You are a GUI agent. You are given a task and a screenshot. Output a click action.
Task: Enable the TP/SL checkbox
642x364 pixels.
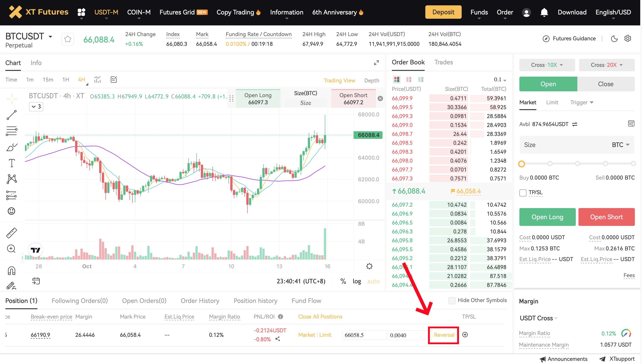pyautogui.click(x=523, y=193)
